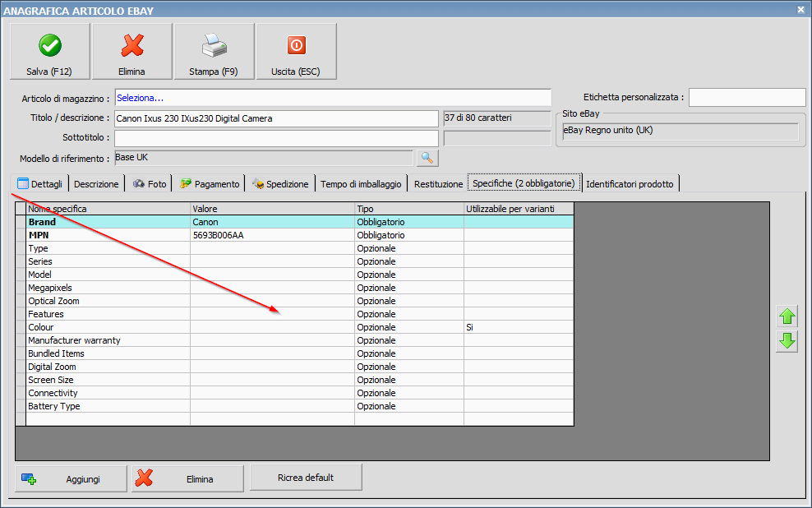This screenshot has width=812, height=508.
Task: Select the Brand row name cell
Action: (108, 222)
